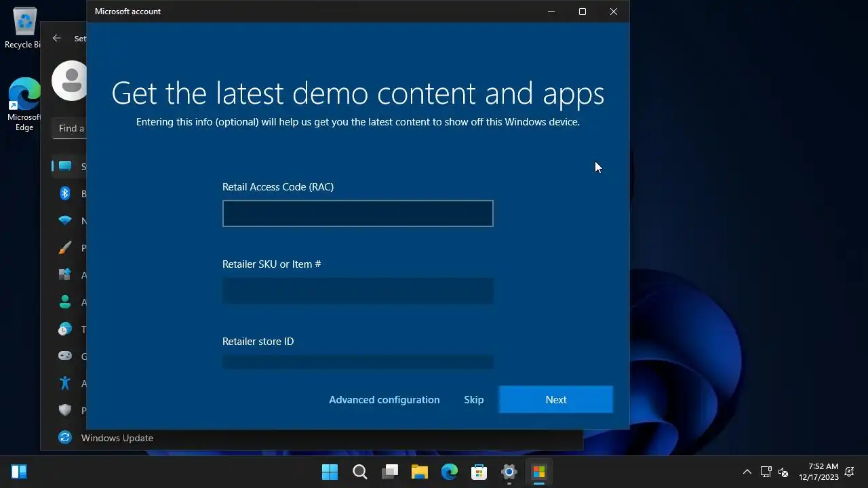This screenshot has width=868, height=488.
Task: Click the Next button
Action: click(x=556, y=400)
